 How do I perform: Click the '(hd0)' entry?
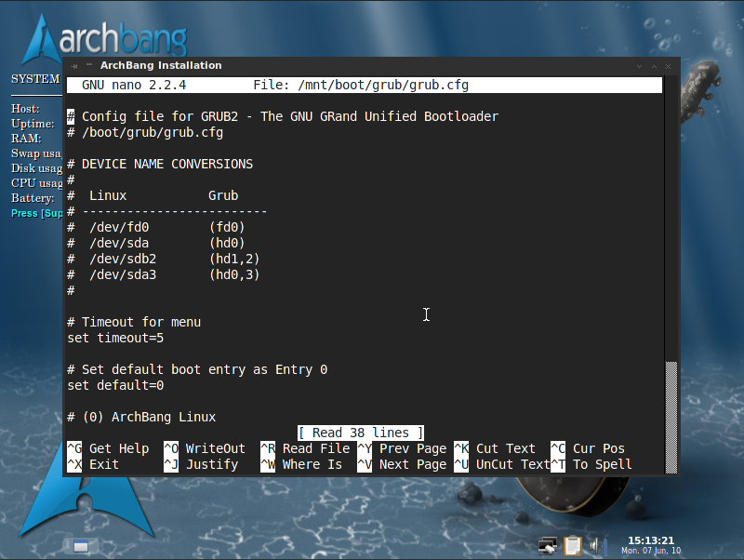[x=227, y=243]
